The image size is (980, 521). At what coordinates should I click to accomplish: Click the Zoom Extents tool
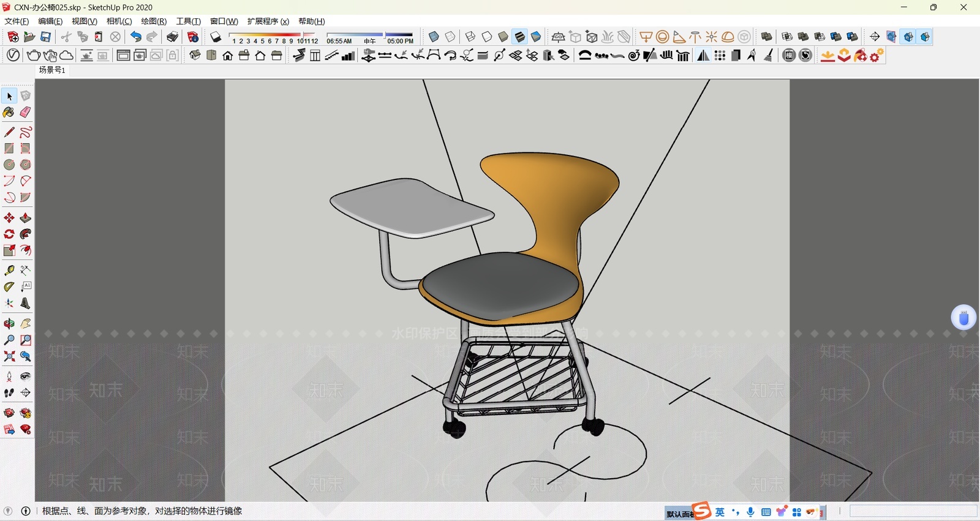click(x=9, y=356)
